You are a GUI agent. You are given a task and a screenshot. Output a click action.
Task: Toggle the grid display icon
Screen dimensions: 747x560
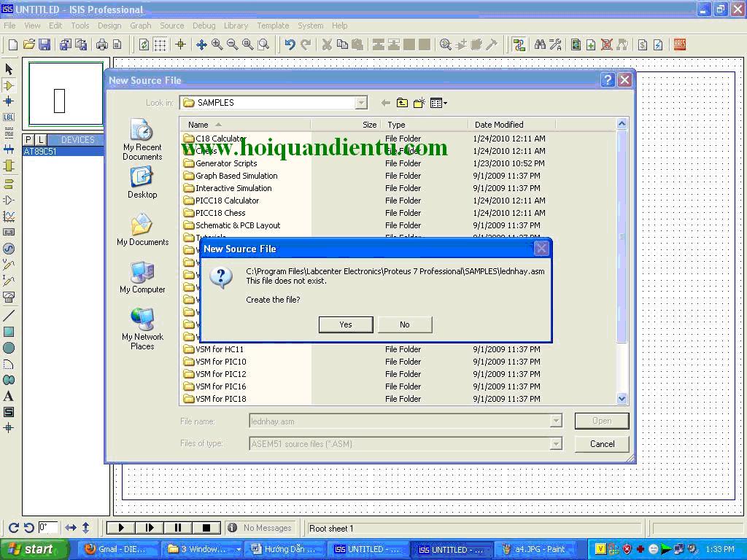click(x=160, y=44)
